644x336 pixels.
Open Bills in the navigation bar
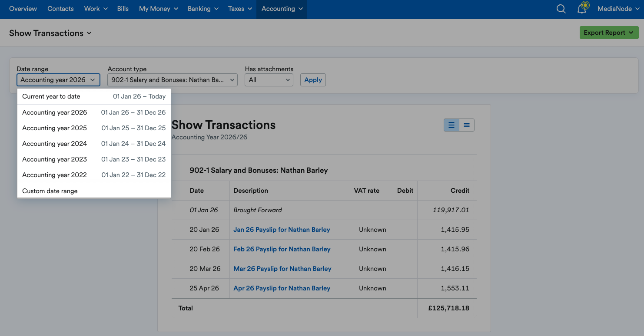(x=123, y=9)
